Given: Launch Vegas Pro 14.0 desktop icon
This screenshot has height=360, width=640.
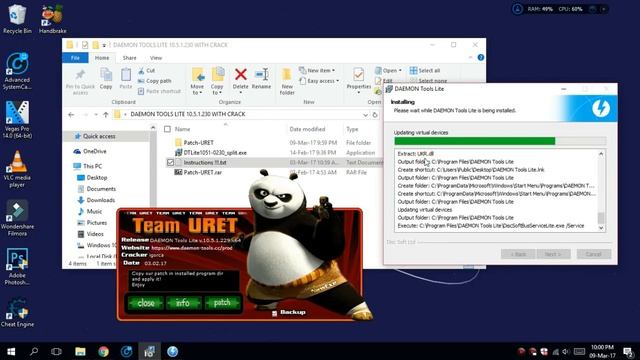Looking at the screenshot, I should coord(17,120).
